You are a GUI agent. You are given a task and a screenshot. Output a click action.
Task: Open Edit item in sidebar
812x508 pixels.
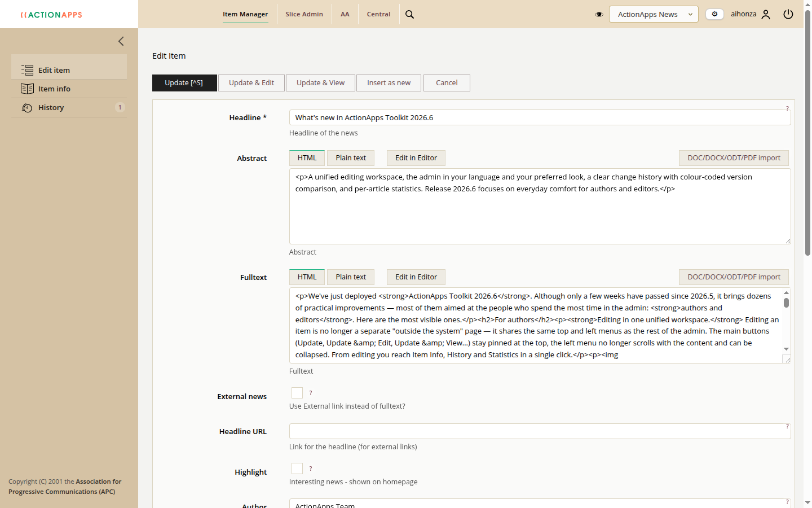[69, 70]
